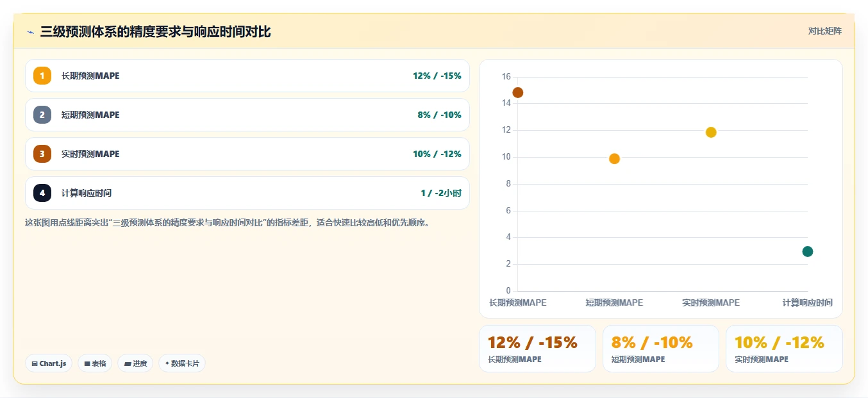868x398 pixels.
Task: Click the 对比矩阵 label in header
Action: (x=825, y=31)
